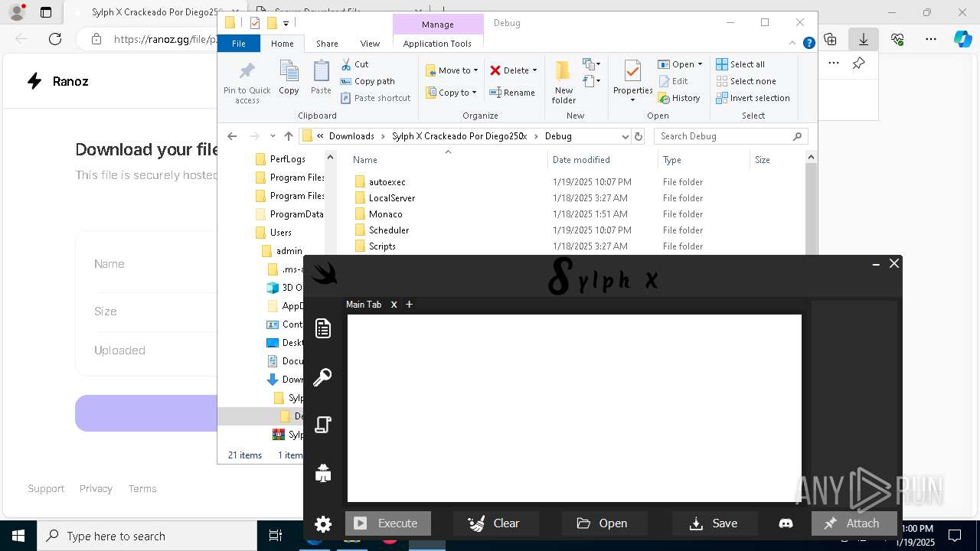980x551 pixels.
Task: Open the Delete dropdown arrow
Action: coord(534,70)
